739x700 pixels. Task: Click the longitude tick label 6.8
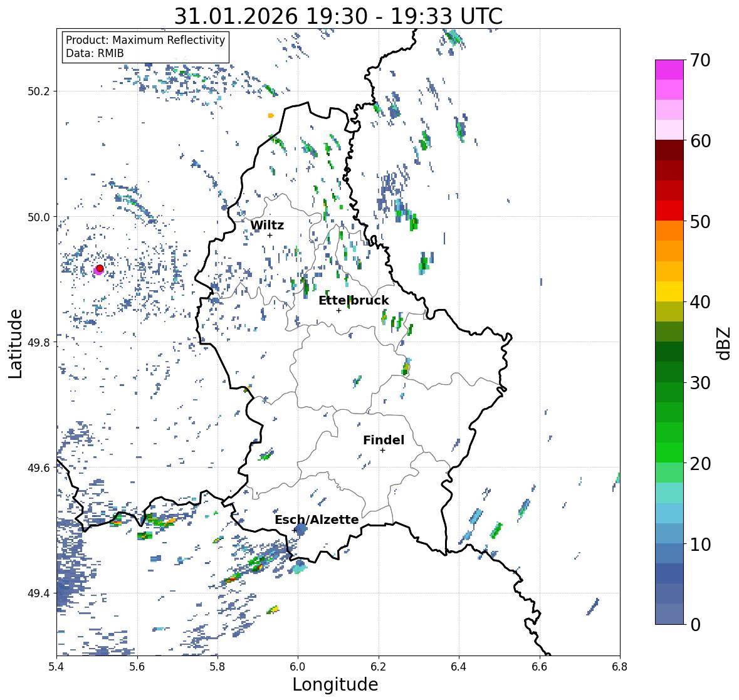[620, 667]
